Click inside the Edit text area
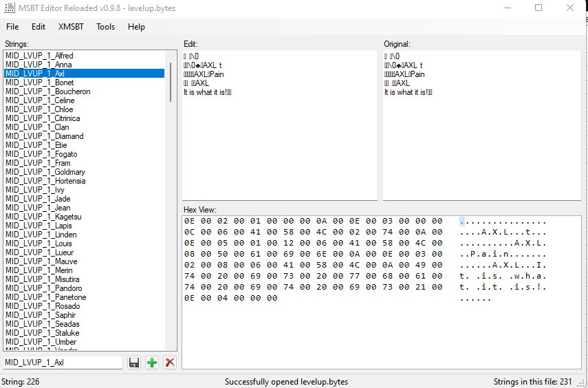Viewport: 588px width, 388px height. pos(279,151)
